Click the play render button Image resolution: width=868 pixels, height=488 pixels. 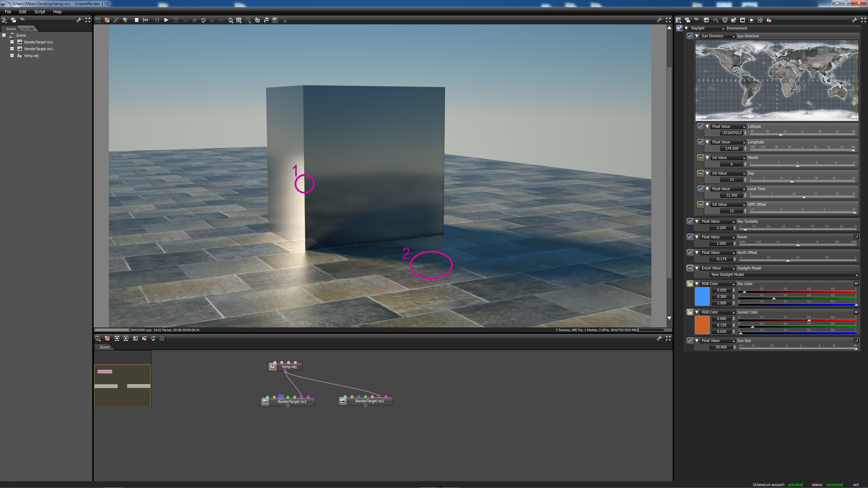[x=166, y=20]
